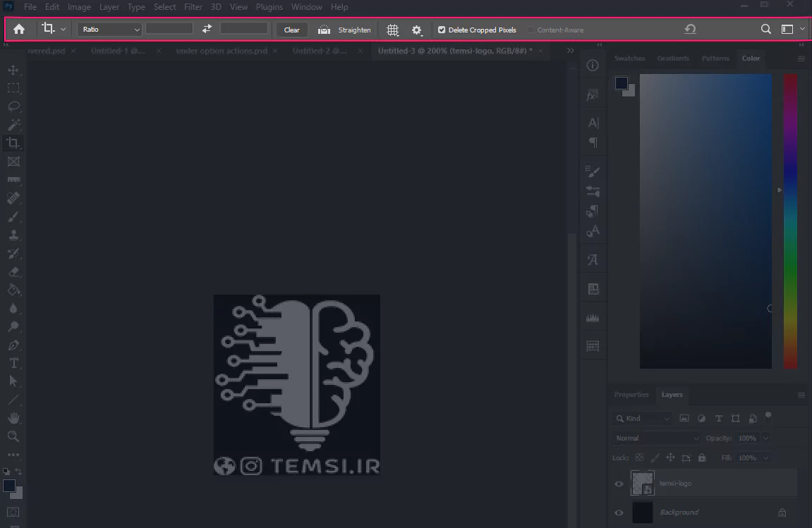Open the Search icon in options bar
This screenshot has width=812, height=528.
[766, 29]
